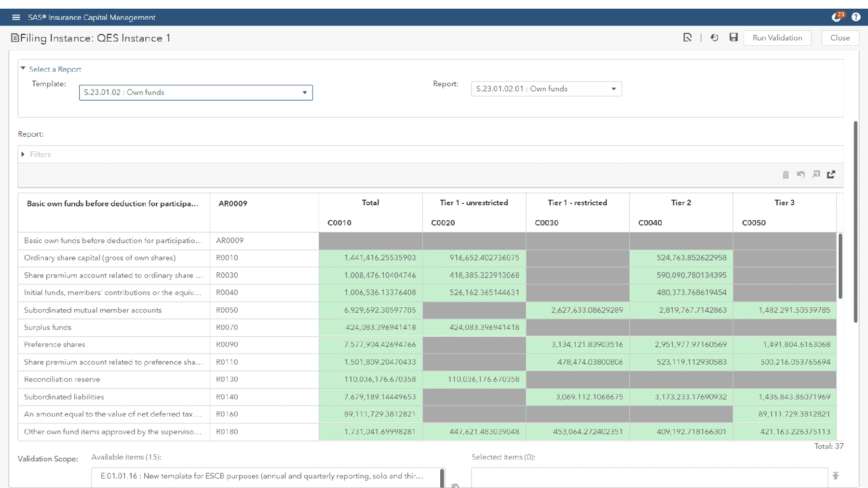Save the filing instance with floppy icon
Screen dimensions: 868x488
[733, 38]
